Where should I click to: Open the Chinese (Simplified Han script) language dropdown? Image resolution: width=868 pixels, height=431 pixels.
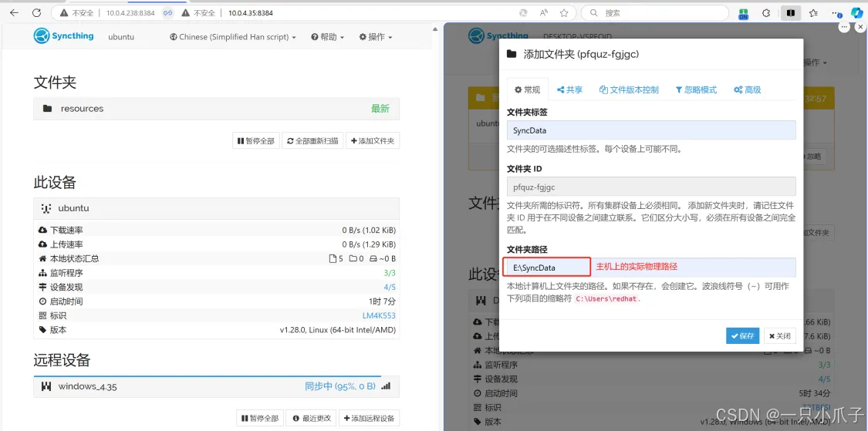(234, 37)
